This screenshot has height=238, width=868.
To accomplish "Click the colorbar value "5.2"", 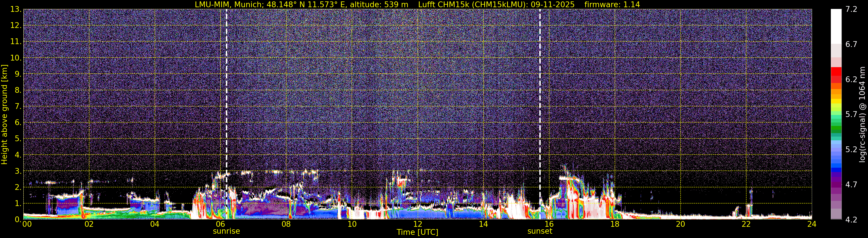I will [851, 150].
